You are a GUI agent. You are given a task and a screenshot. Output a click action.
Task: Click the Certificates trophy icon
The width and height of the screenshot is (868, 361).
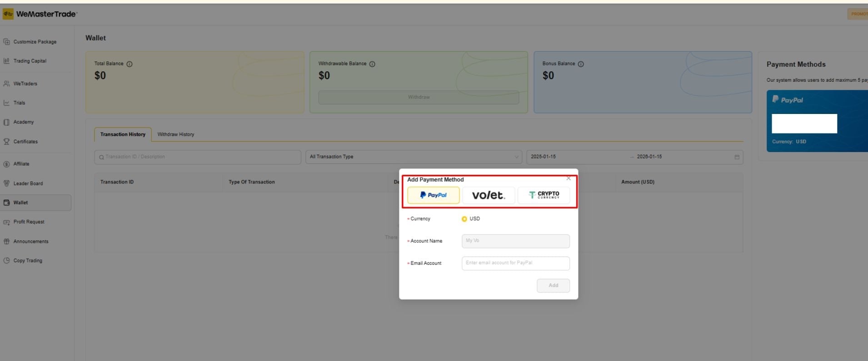tap(6, 142)
